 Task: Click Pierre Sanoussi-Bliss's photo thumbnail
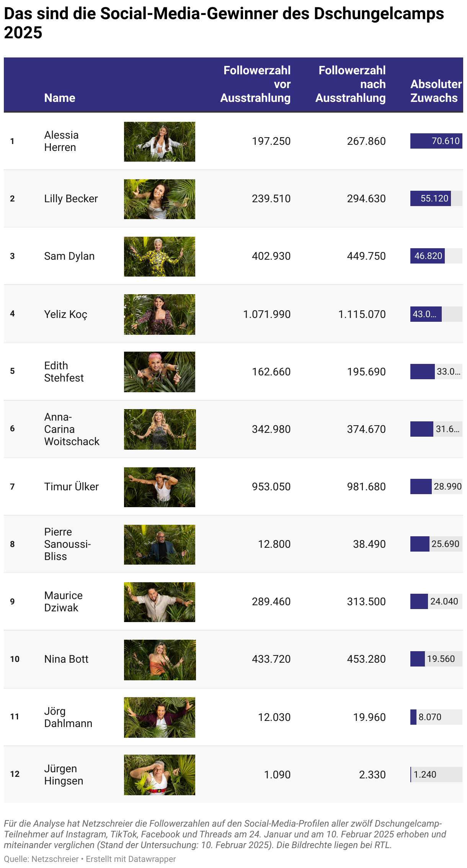159,544
